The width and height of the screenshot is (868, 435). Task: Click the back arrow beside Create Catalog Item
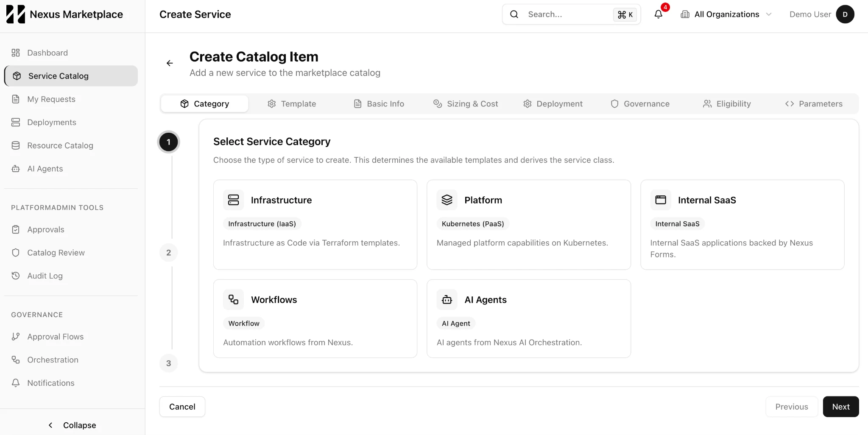click(170, 63)
